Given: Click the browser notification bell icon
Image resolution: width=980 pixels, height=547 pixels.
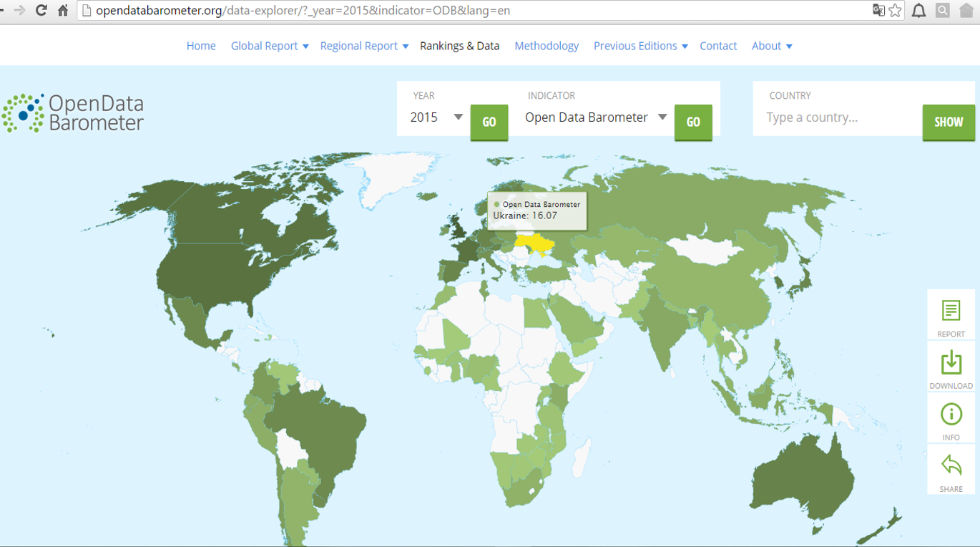Looking at the screenshot, I should [x=918, y=10].
